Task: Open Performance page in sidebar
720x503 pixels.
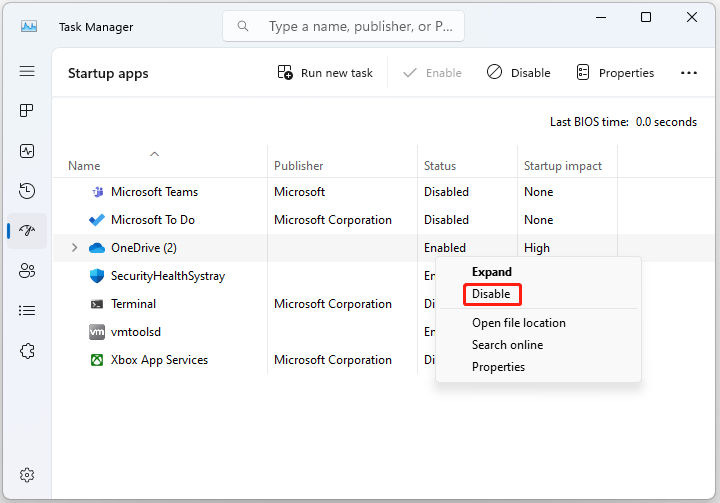Action: pos(27,151)
